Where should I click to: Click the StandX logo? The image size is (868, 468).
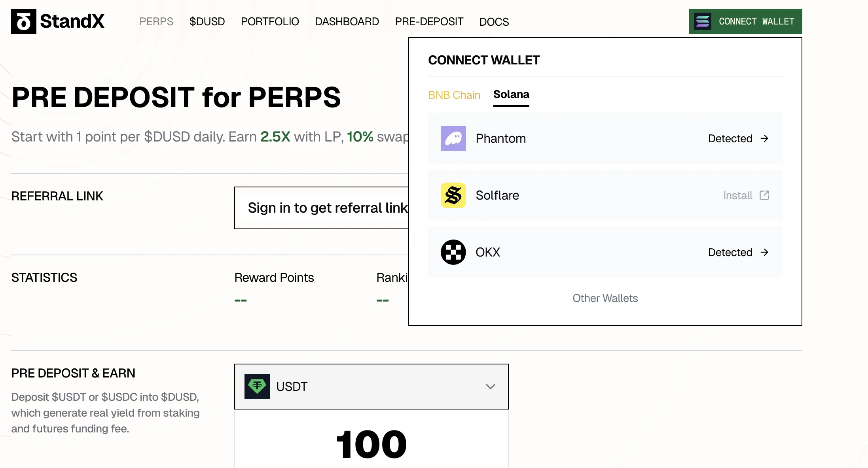point(57,21)
